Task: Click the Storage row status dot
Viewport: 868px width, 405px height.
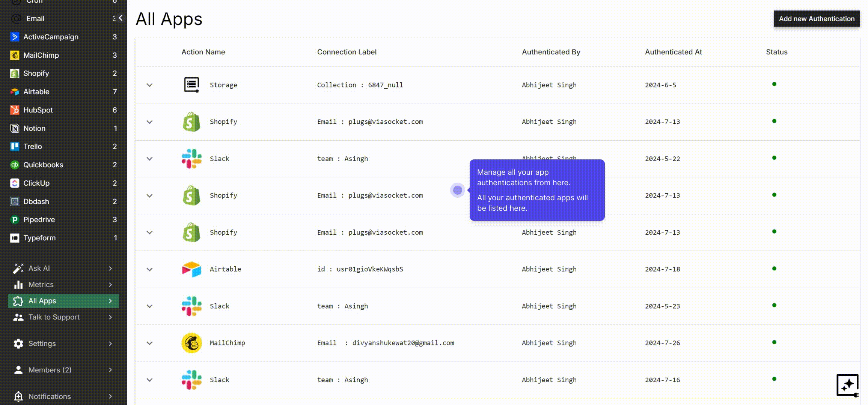Action: 774,84
